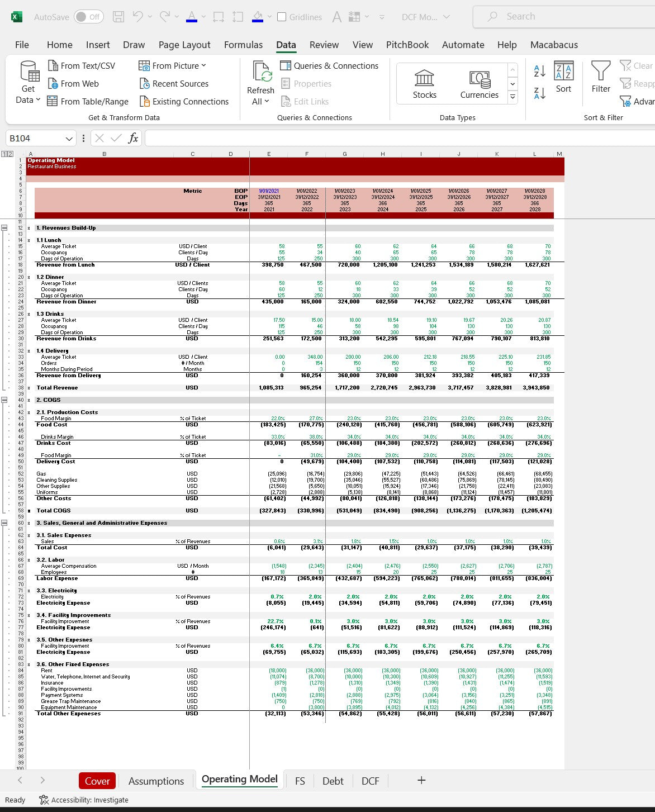Open the Get Data dropdown
This screenshot has width=655, height=812.
point(28,84)
